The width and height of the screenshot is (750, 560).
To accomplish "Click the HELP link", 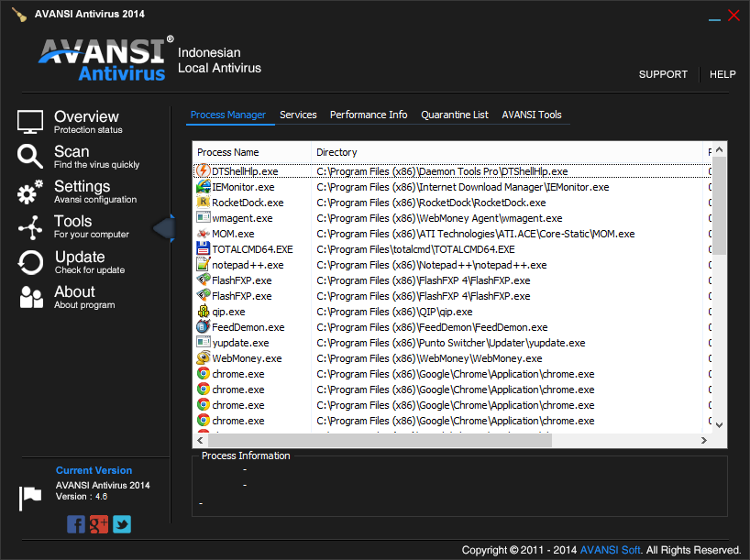I will point(722,74).
